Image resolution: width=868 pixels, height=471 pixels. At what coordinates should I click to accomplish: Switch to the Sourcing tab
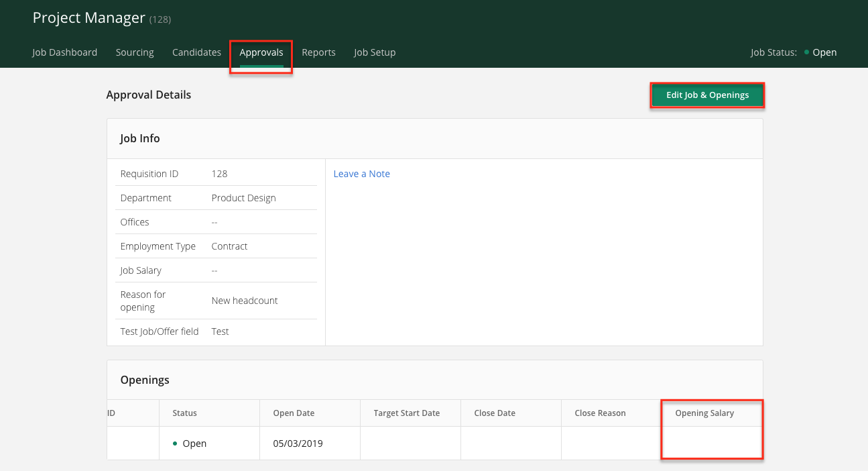click(x=135, y=52)
